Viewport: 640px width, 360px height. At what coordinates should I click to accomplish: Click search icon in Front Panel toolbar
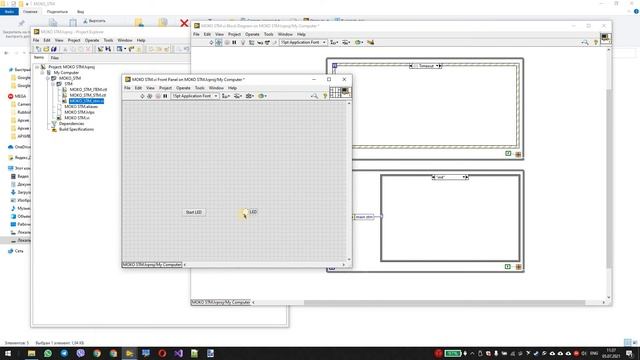[x=314, y=96]
